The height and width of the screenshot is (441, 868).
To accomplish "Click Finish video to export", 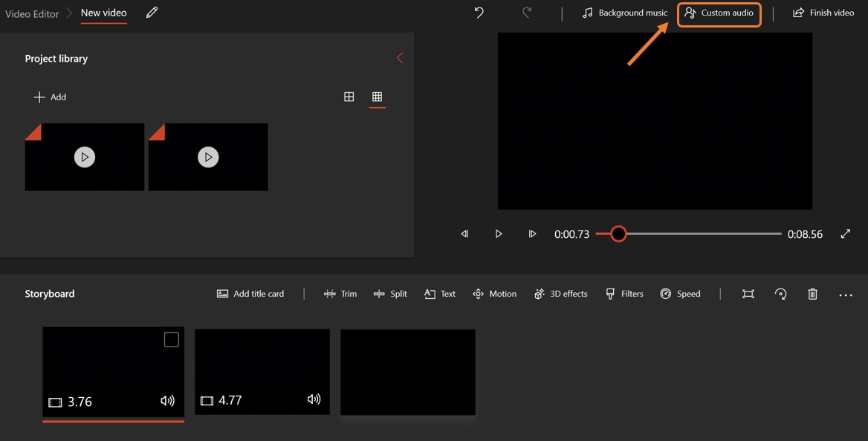I will 823,13.
